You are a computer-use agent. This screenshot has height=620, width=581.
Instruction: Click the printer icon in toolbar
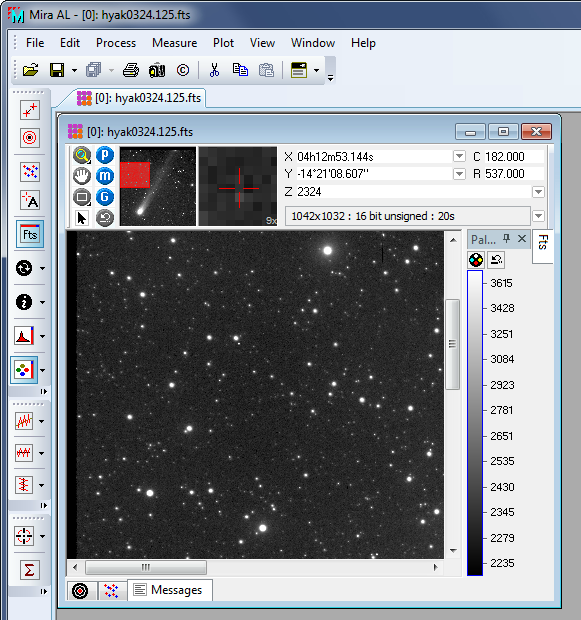(131, 70)
